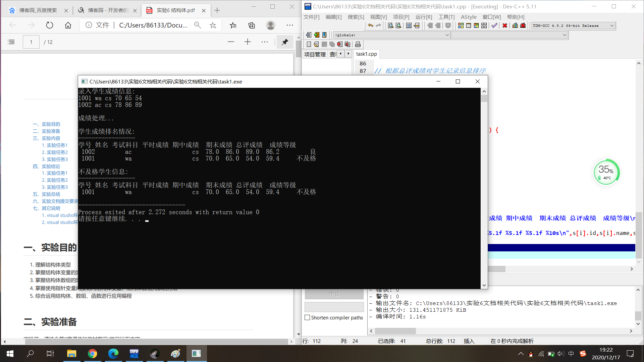Add the PDF page to favorites star
The height and width of the screenshot is (362, 644).
[213, 25]
